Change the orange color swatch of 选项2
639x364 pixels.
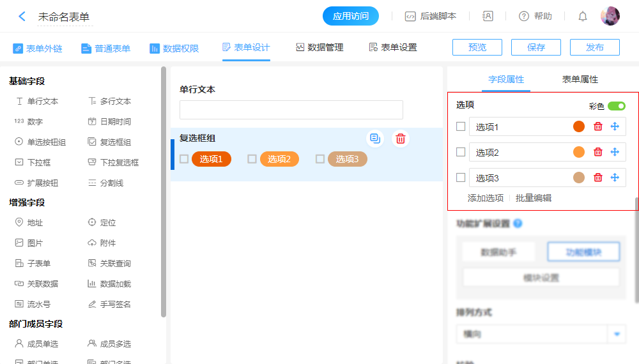coord(579,152)
